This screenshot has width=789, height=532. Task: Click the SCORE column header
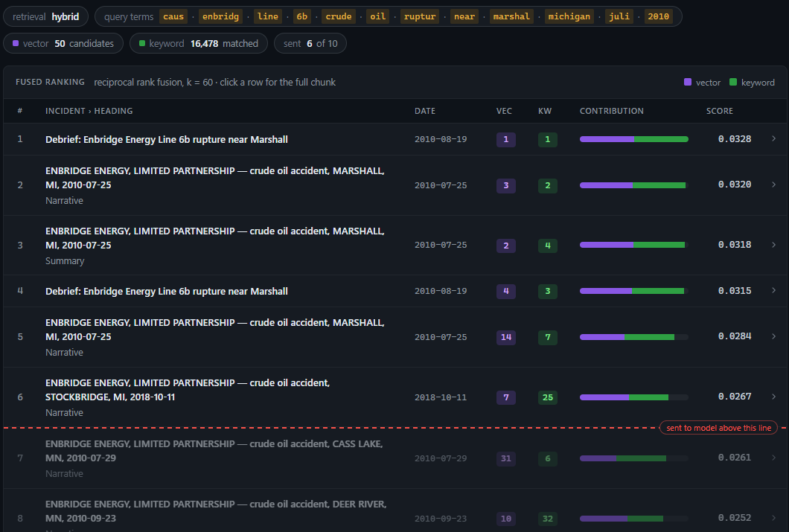pyautogui.click(x=719, y=111)
